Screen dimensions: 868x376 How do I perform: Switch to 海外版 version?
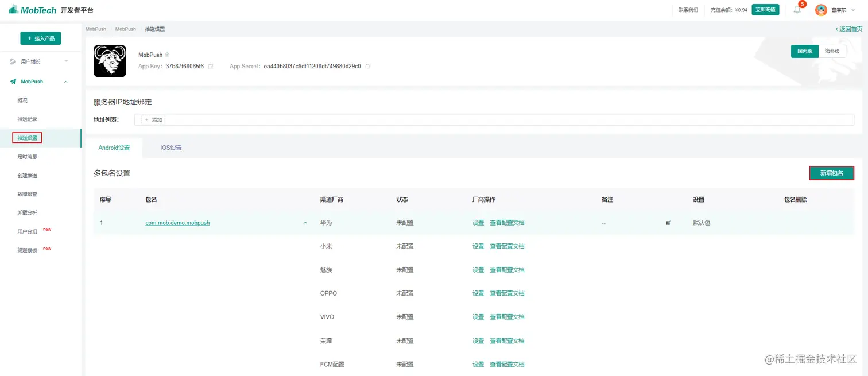pyautogui.click(x=832, y=51)
